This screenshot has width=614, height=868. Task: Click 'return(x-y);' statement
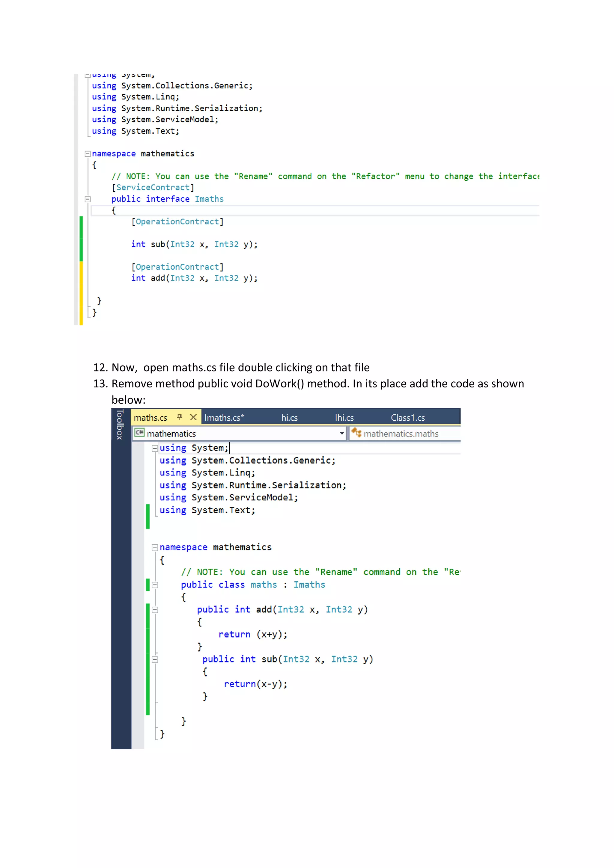point(256,684)
